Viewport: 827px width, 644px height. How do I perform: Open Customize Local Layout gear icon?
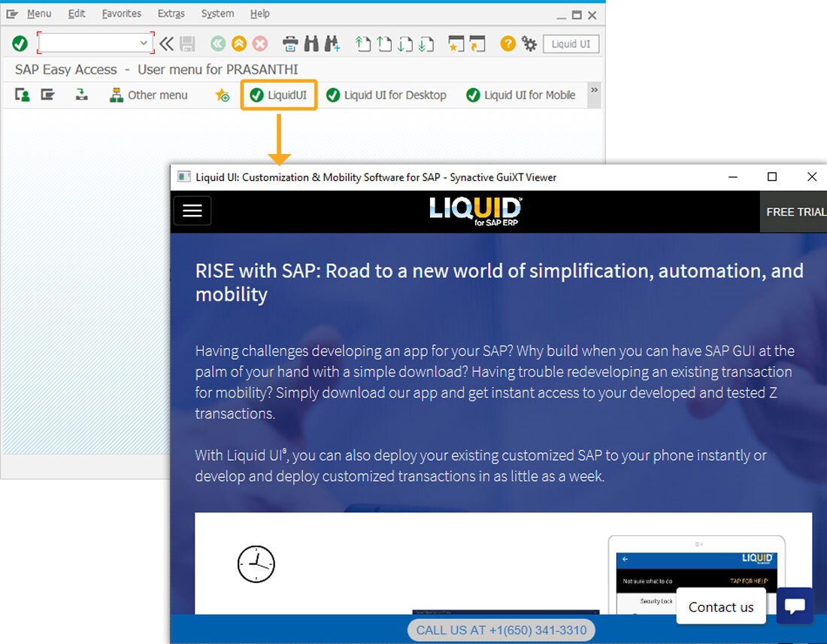tap(529, 44)
